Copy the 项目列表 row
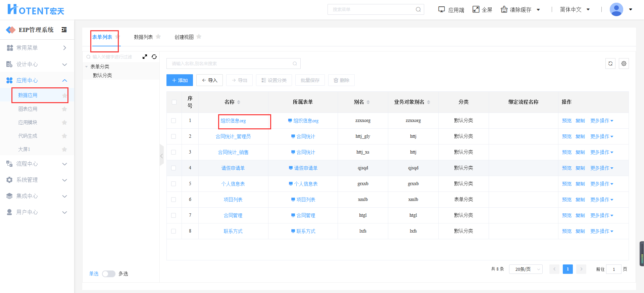The width and height of the screenshot is (644, 293). pyautogui.click(x=580, y=200)
